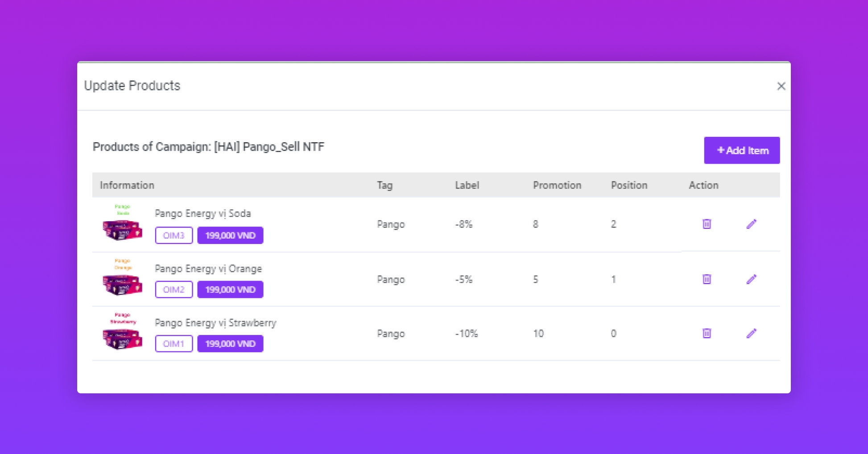The width and height of the screenshot is (868, 454).
Task: Click the OIM3 code badge
Action: 174,235
